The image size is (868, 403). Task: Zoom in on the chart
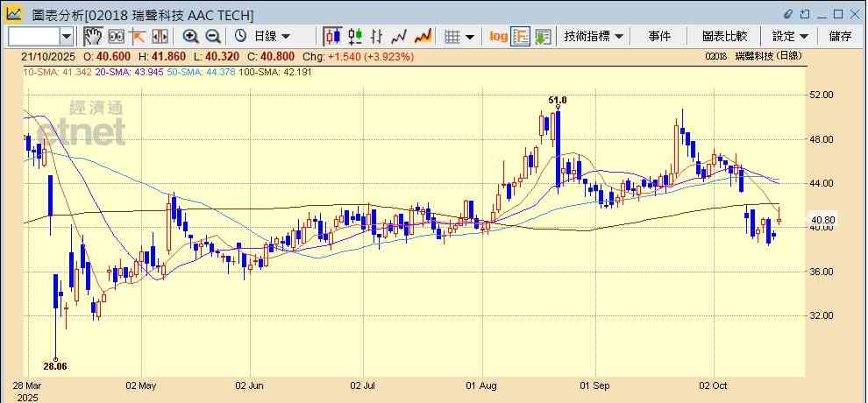[190, 36]
